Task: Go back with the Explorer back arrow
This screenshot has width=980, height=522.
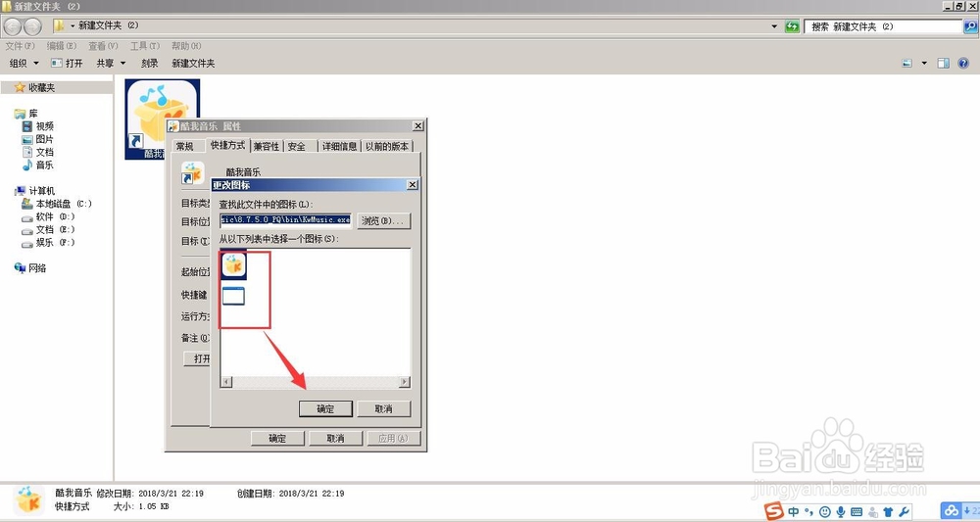Action: click(13, 26)
